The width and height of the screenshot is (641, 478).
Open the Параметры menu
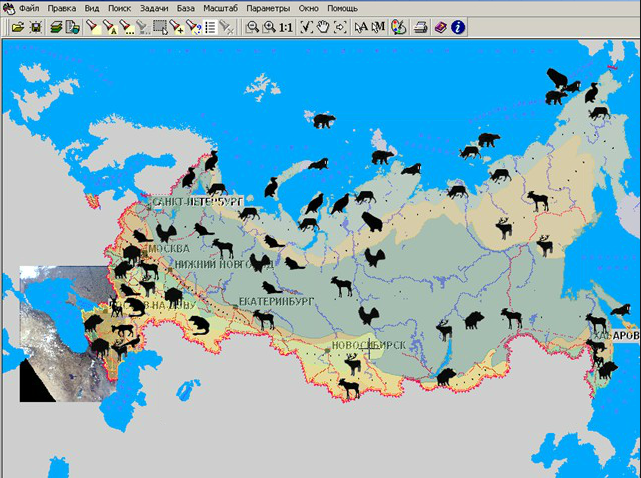point(268,8)
